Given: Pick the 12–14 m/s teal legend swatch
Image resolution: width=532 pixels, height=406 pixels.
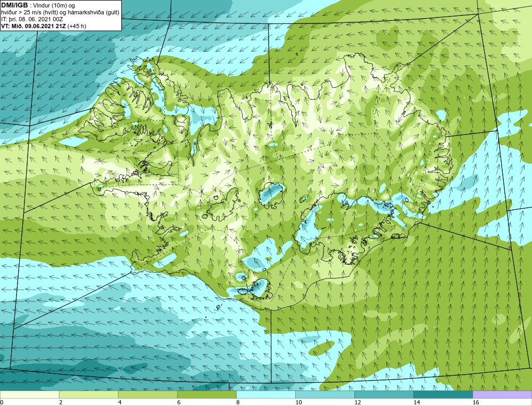Looking at the screenshot, I should [x=384, y=394].
